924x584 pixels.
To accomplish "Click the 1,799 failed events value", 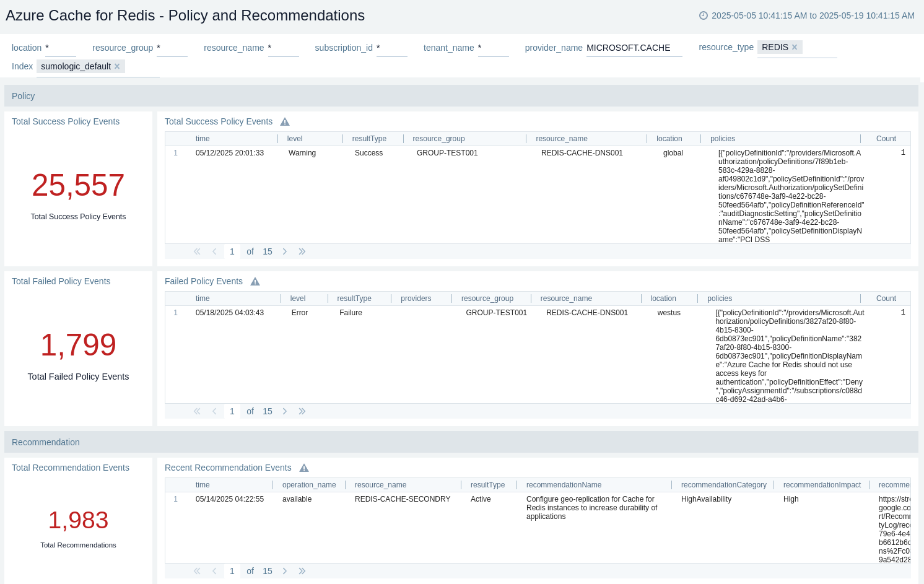I will coord(78,345).
